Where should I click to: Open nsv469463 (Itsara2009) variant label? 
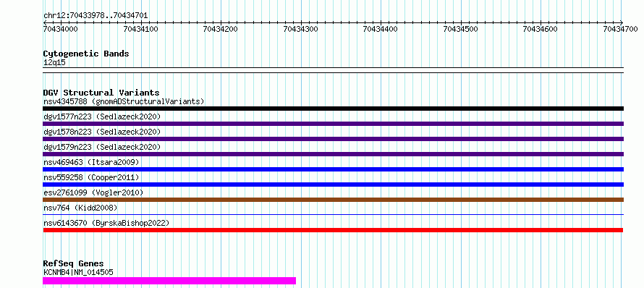point(91,162)
